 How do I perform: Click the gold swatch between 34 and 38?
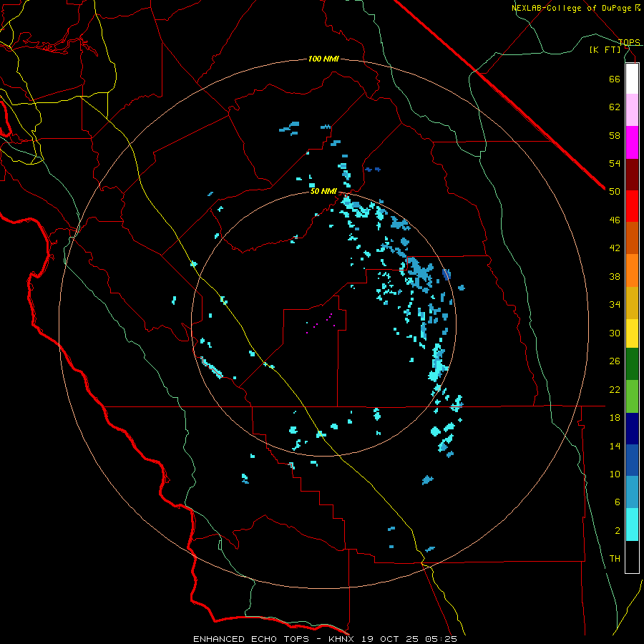click(632, 303)
